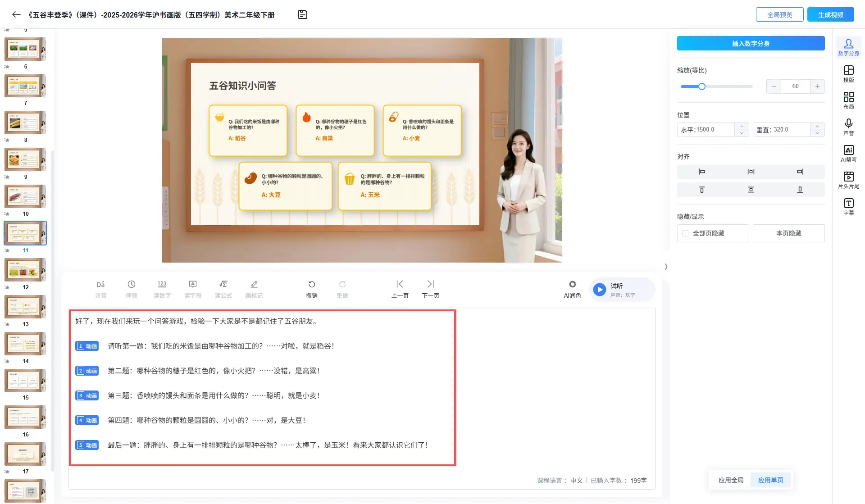This screenshot has width=865, height=504.
Task: Adjust the 缩放 scale slider handle
Action: (701, 86)
